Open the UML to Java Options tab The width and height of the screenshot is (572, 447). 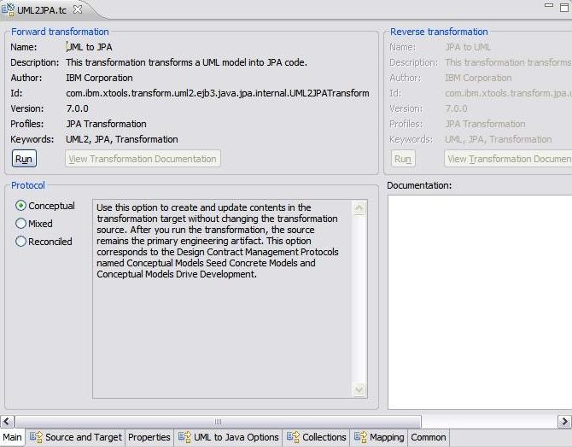229,437
